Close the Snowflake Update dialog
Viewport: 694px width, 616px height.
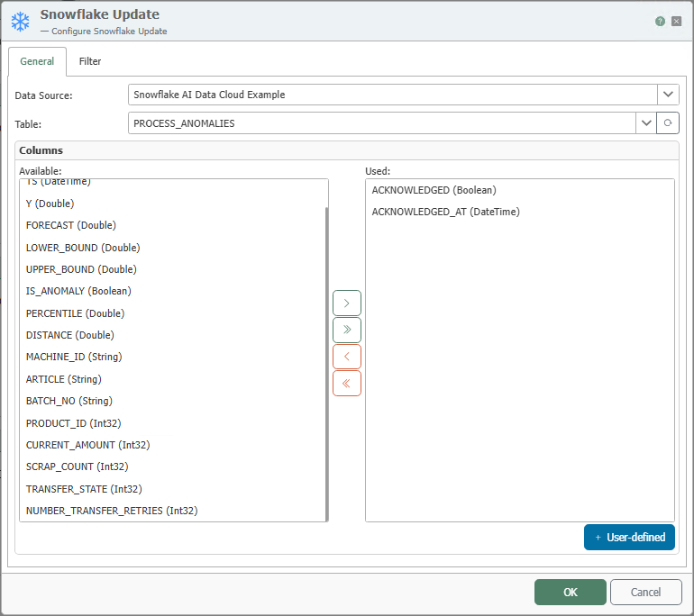pos(676,22)
